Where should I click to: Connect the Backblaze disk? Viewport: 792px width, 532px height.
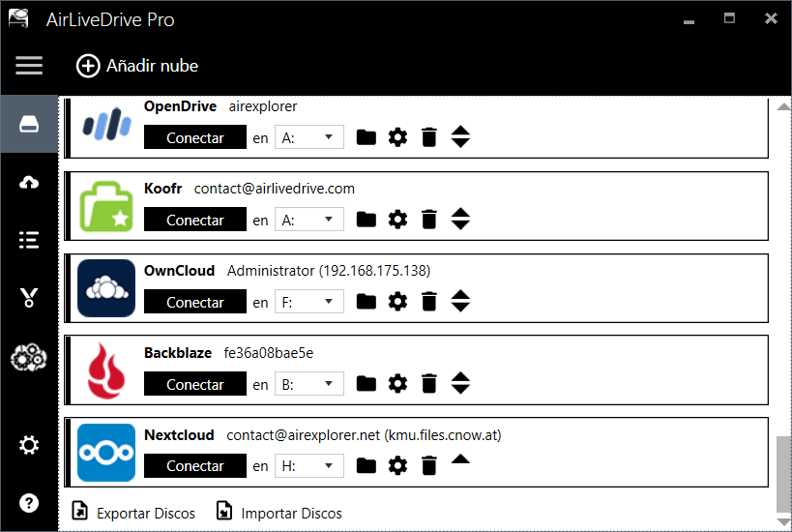tap(195, 384)
